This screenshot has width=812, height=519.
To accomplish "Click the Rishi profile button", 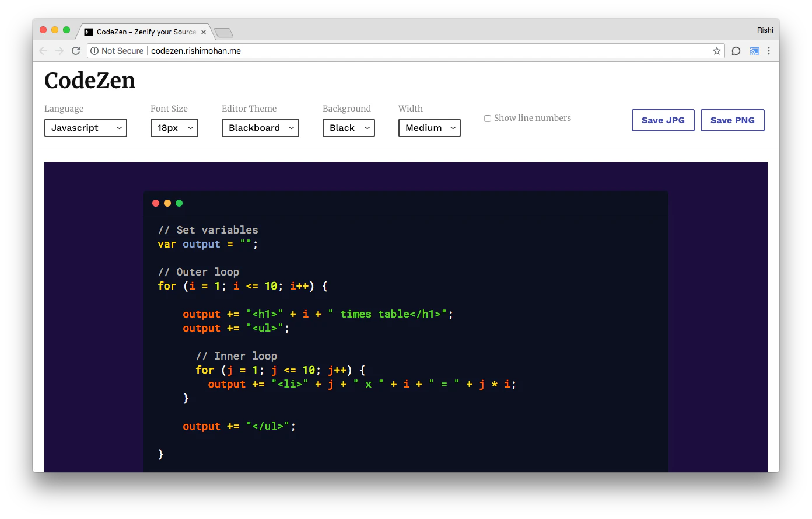I will click(x=765, y=30).
